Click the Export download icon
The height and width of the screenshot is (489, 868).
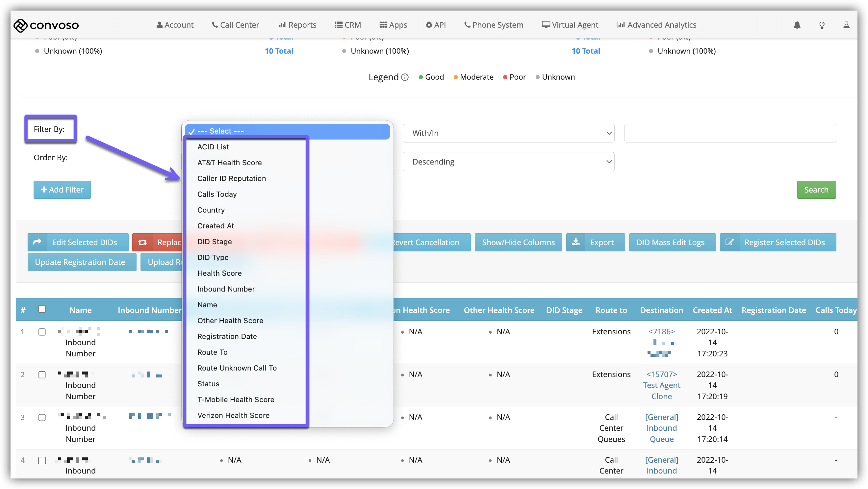point(576,242)
